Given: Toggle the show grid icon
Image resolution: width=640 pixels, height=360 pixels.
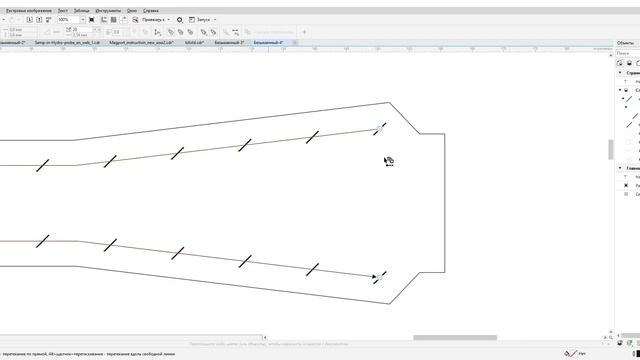Looking at the screenshot, I should [113, 20].
